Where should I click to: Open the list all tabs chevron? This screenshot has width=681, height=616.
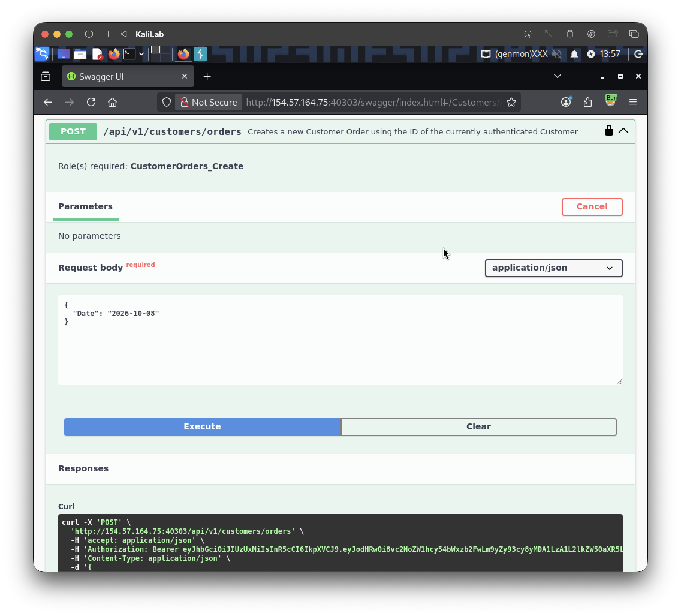(x=558, y=76)
